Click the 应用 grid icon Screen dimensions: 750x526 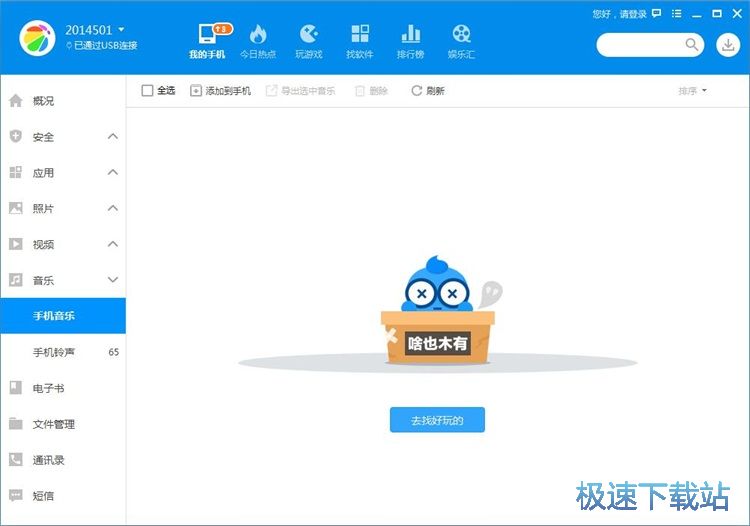coord(16,172)
